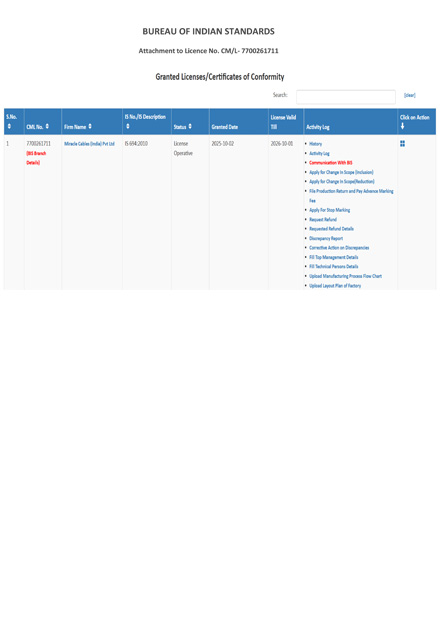Open File Production Return and Pay Advance Marking Fee
441x632 pixels.
[x=351, y=195]
